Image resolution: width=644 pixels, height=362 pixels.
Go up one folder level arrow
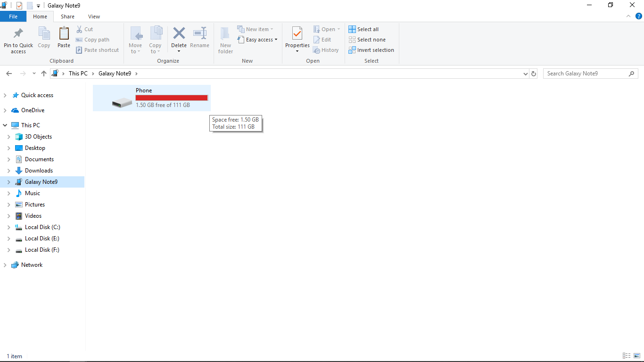click(44, 74)
